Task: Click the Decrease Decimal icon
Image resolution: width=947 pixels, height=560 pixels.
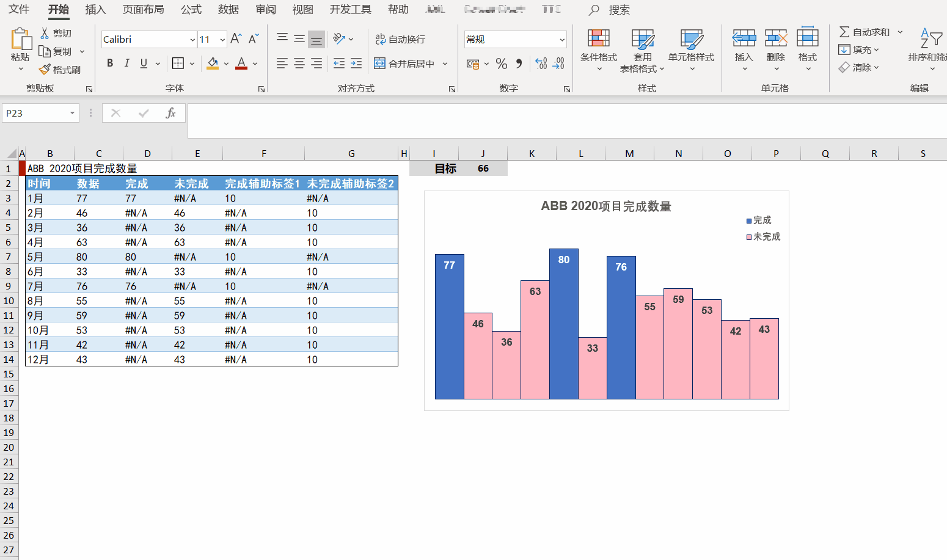Action: coord(558,64)
